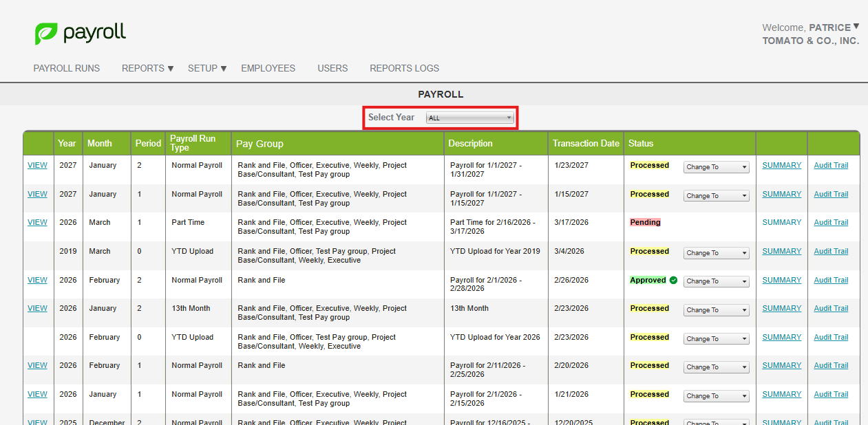This screenshot has height=425, width=868.
Task: Expand the REPORTS menu
Action: point(147,68)
